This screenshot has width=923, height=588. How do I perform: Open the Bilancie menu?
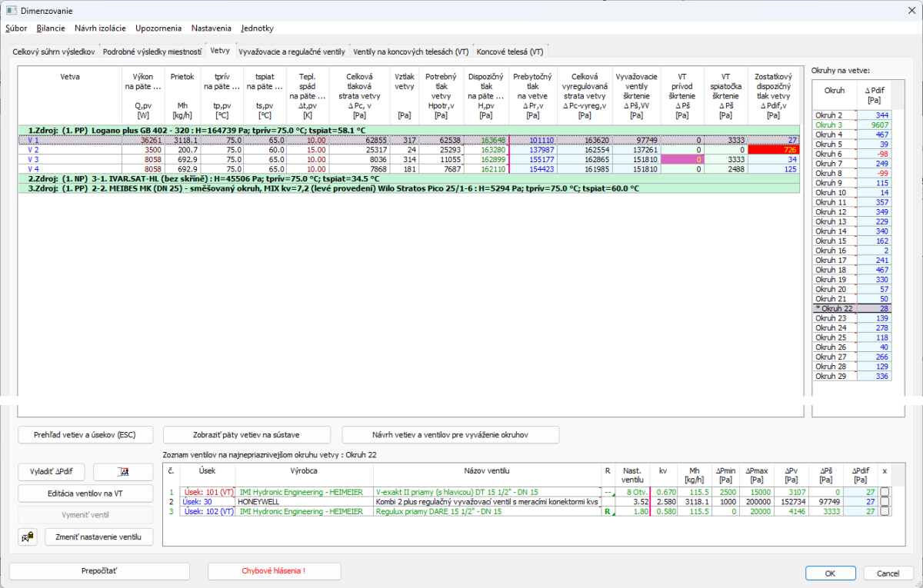coord(51,28)
